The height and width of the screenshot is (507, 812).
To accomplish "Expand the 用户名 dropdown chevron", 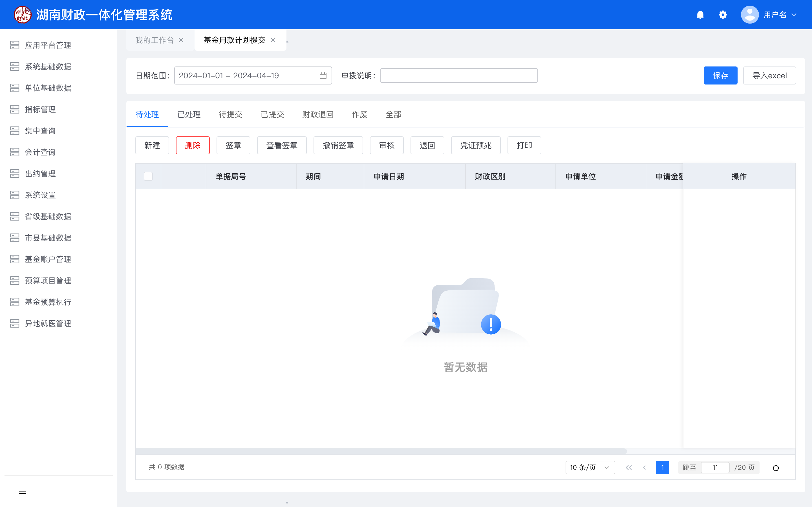I will pyautogui.click(x=794, y=15).
